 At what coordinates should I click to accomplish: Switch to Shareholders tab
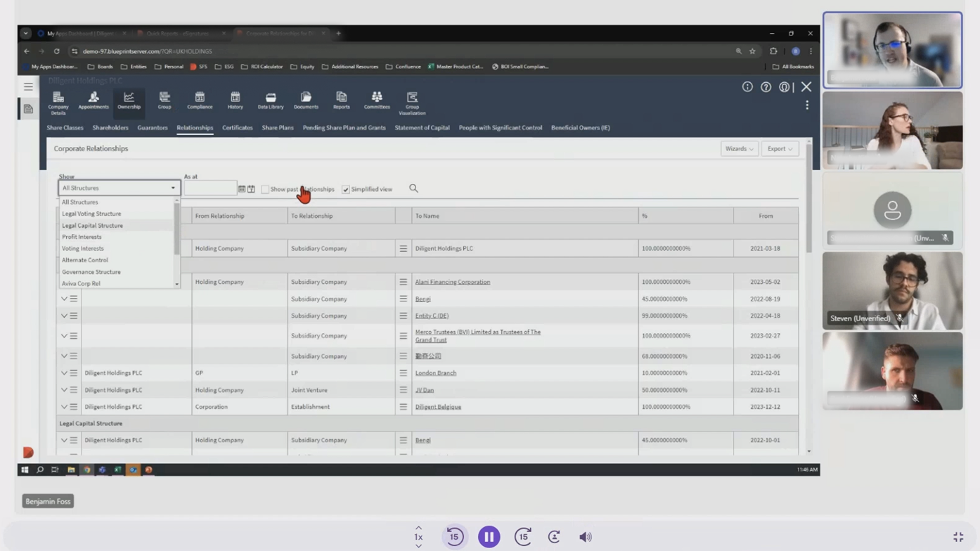coord(110,128)
